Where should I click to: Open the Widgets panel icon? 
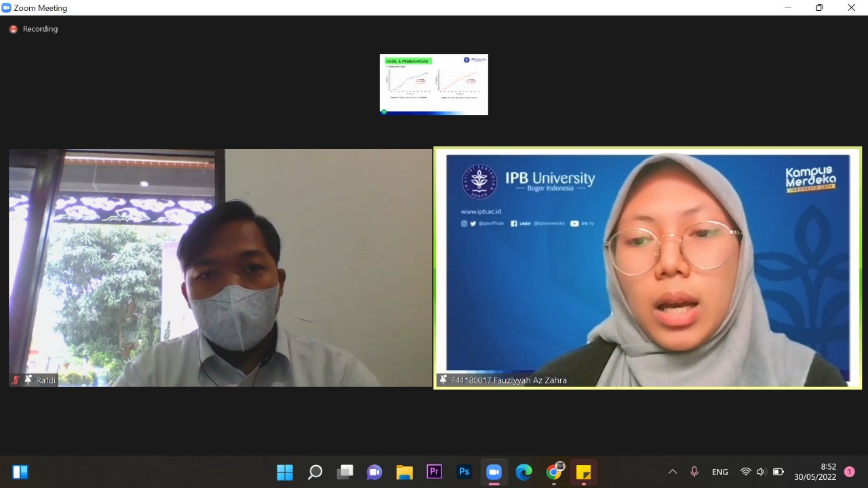tap(20, 472)
